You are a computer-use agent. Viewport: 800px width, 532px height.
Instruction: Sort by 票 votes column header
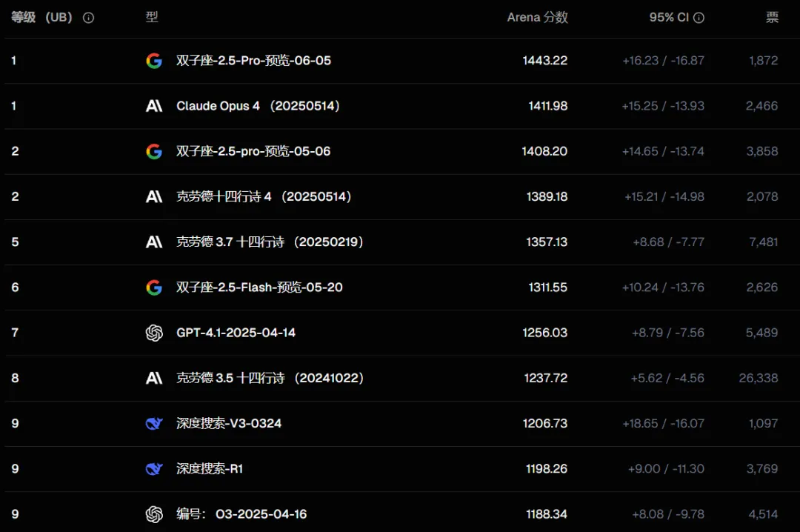click(772, 17)
